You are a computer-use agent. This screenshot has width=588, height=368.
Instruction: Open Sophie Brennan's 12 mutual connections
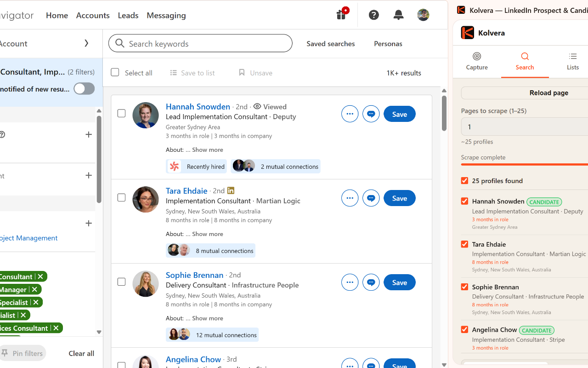(212, 335)
